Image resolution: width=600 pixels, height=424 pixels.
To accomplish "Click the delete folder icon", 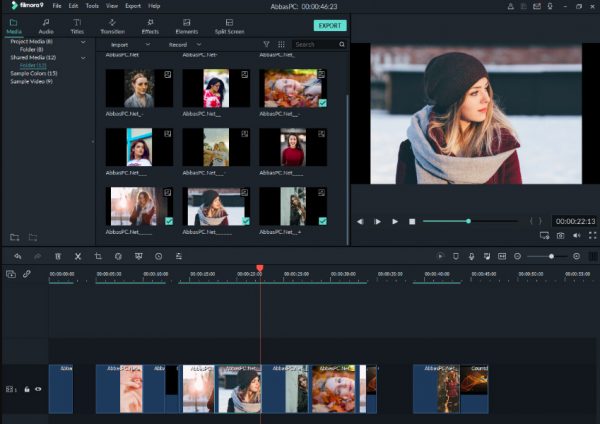I will tap(33, 237).
